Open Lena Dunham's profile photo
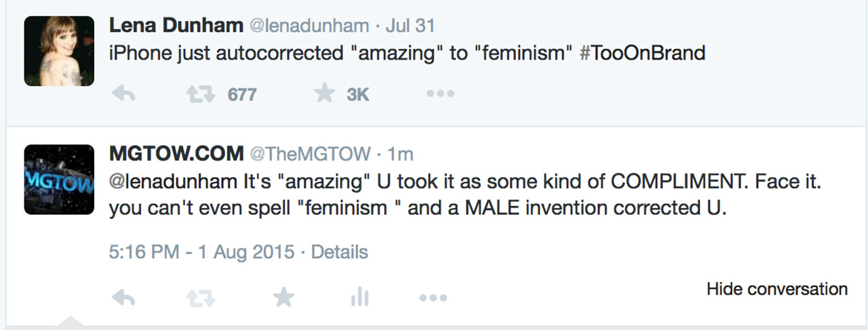 click(59, 51)
